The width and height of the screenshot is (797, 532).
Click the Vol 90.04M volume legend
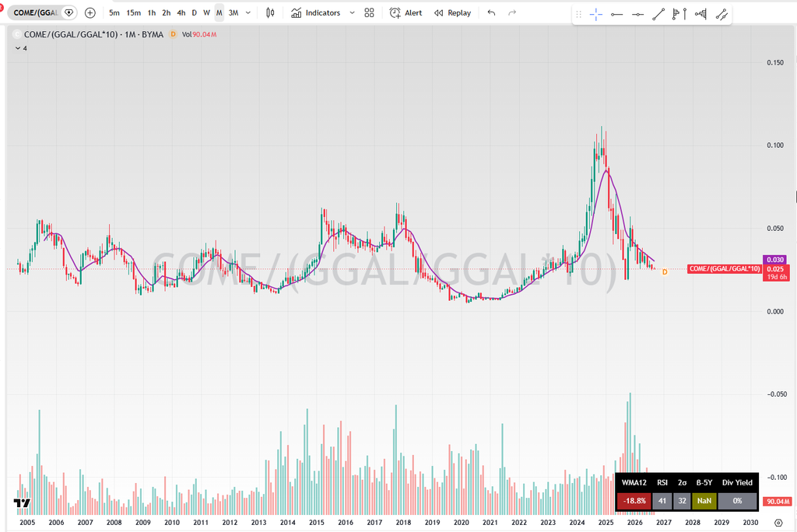click(199, 34)
